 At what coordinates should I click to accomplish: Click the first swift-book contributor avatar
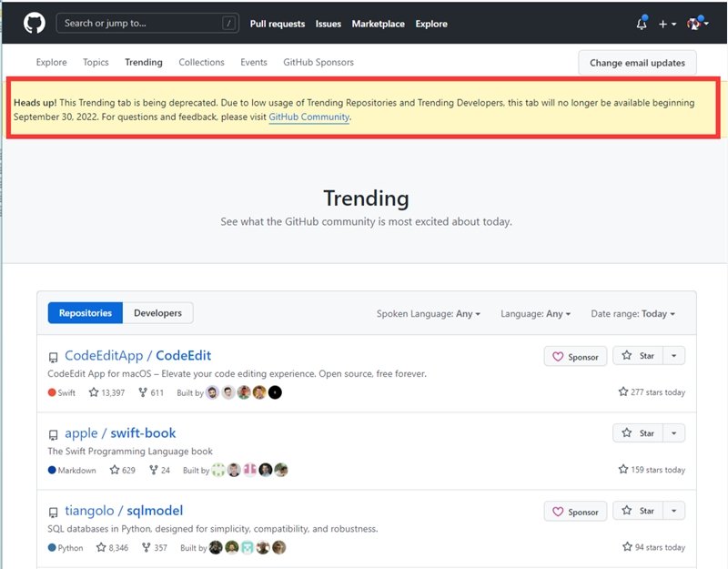[x=218, y=470]
